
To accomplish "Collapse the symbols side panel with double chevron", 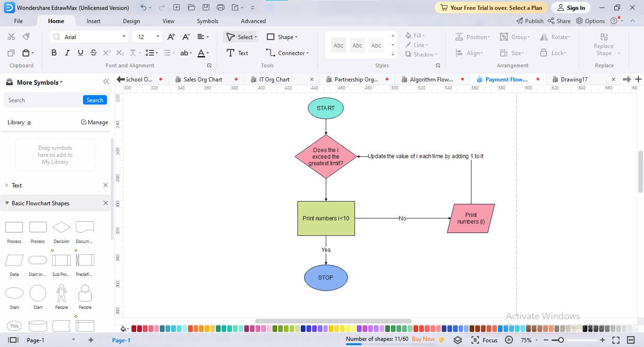I will (106, 82).
